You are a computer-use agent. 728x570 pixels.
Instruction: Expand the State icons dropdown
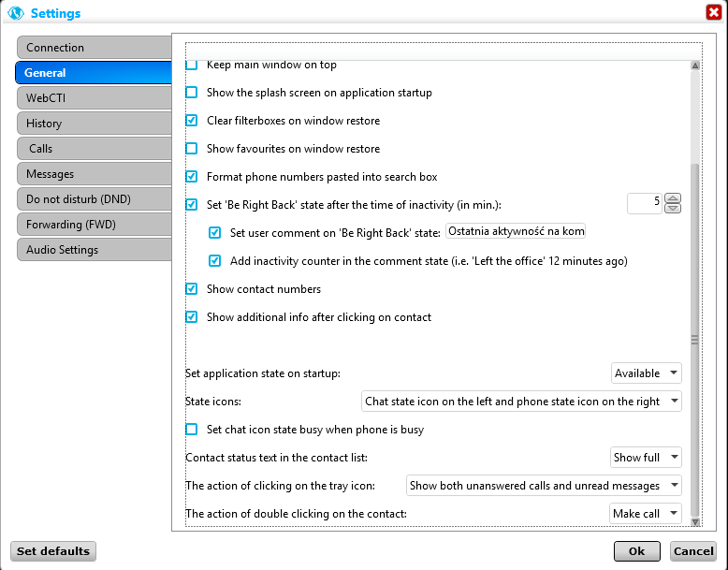click(521, 402)
